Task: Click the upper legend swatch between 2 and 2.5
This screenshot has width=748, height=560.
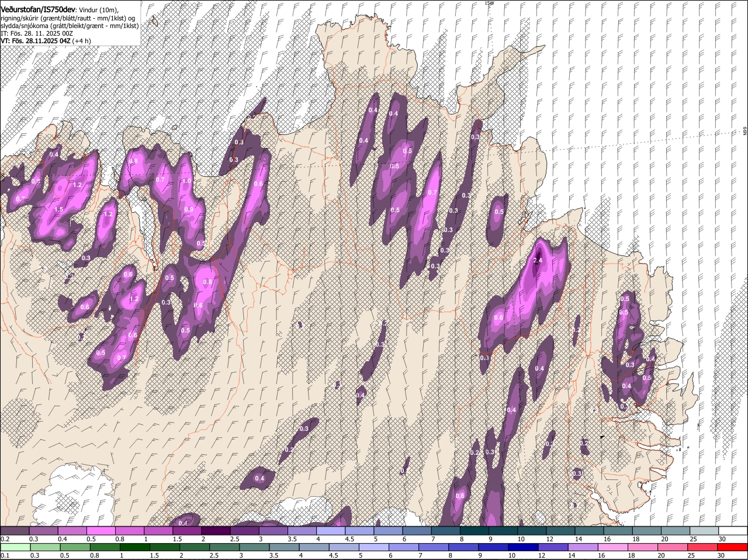Action: [216, 531]
